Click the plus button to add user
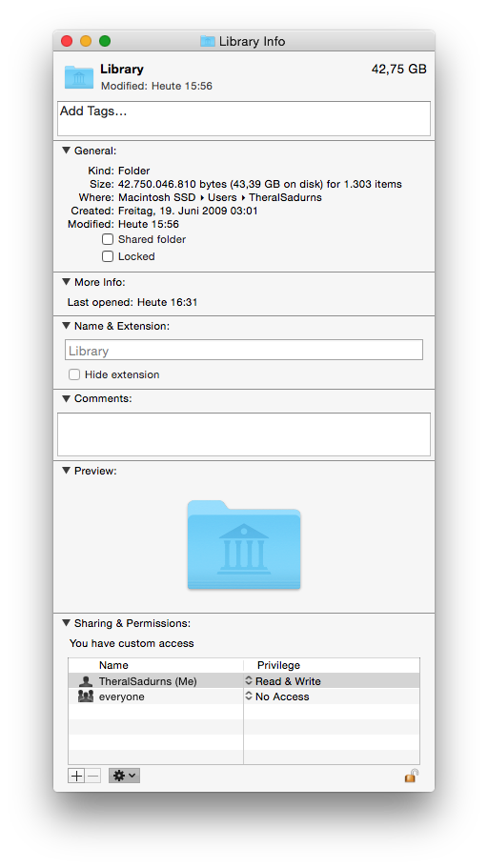 [76, 776]
